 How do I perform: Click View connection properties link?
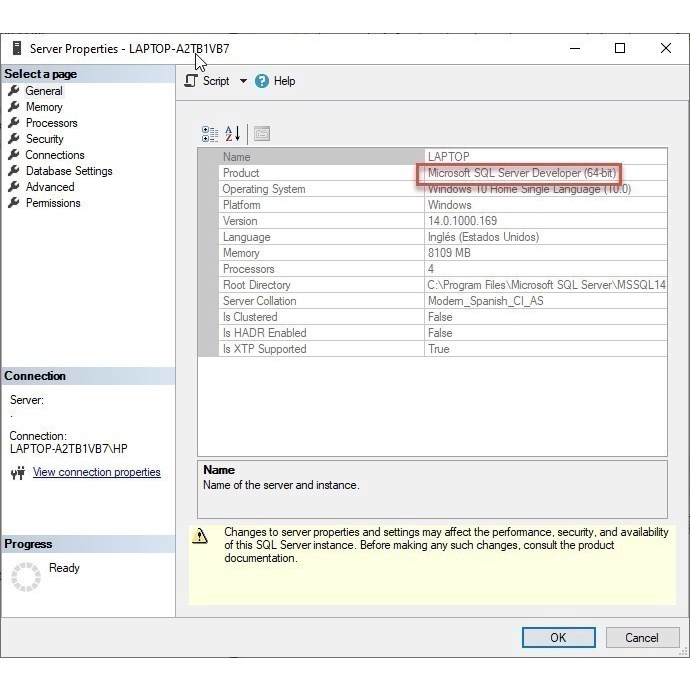click(x=96, y=473)
